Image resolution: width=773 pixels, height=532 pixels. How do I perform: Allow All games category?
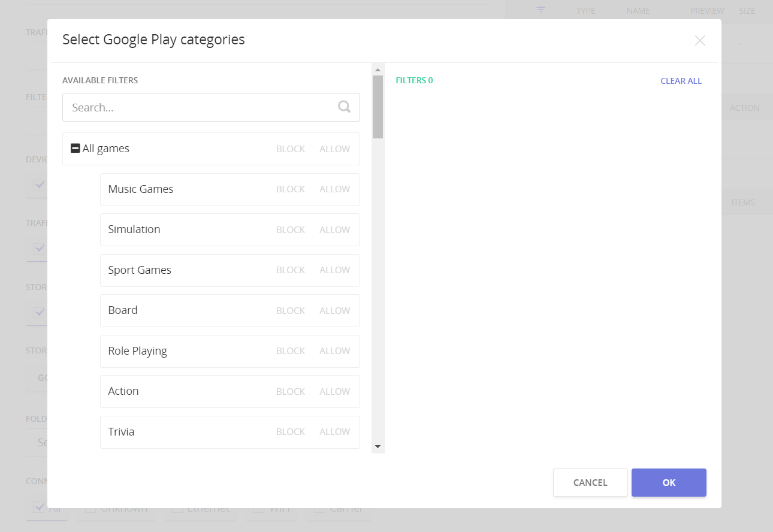(334, 149)
